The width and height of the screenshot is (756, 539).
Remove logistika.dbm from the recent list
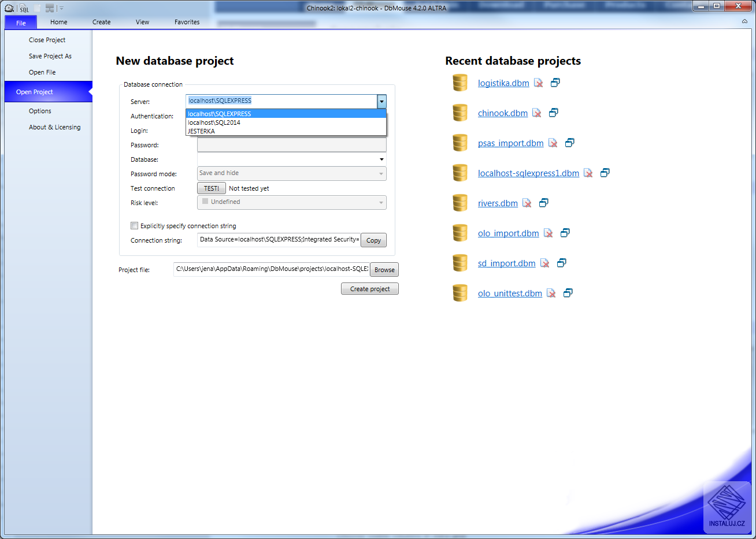538,83
